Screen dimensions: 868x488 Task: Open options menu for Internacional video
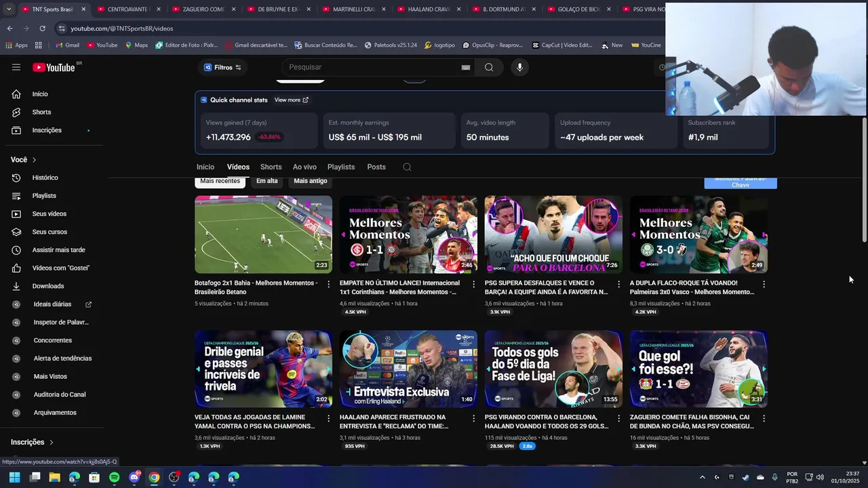pos(474,284)
